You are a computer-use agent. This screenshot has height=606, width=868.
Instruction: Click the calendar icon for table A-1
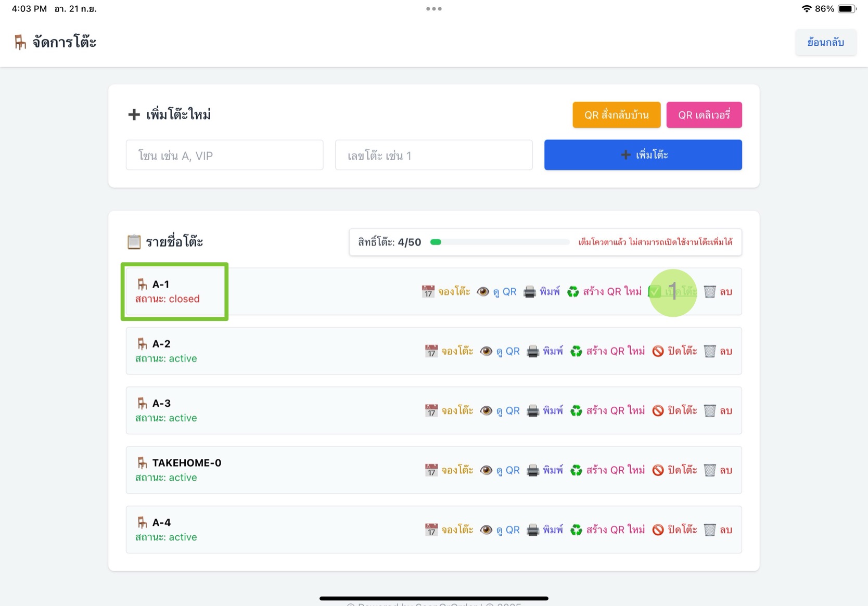pyautogui.click(x=428, y=291)
